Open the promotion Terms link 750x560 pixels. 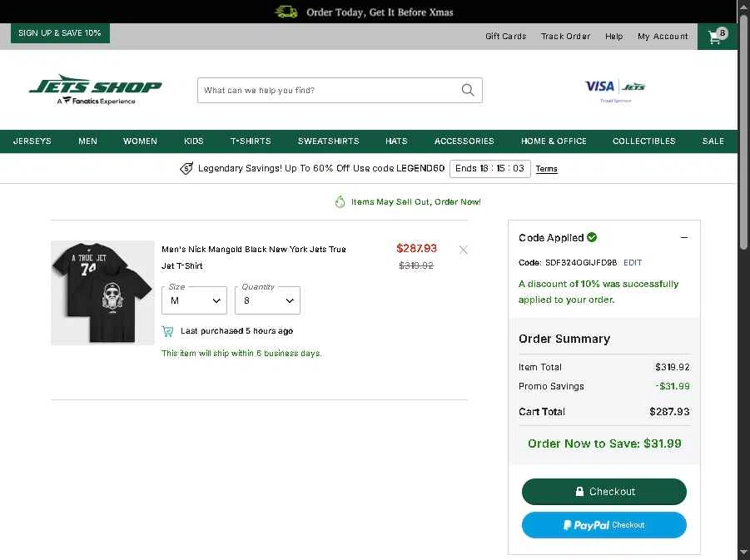click(x=546, y=169)
